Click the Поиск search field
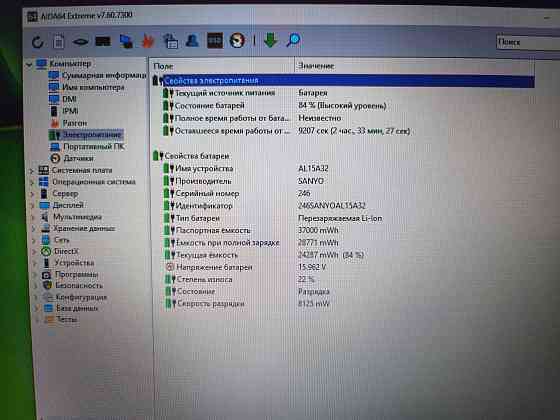Viewport: 560px width, 420px height. tap(528, 42)
